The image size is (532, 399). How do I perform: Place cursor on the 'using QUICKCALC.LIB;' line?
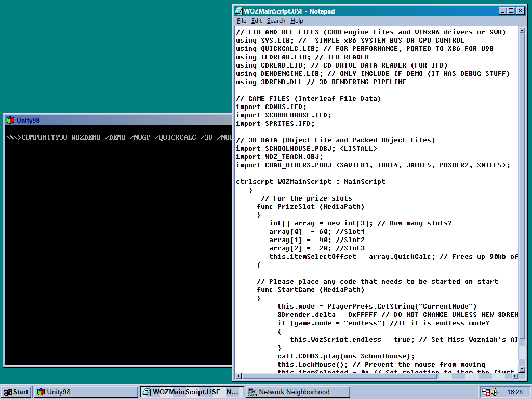coord(365,49)
